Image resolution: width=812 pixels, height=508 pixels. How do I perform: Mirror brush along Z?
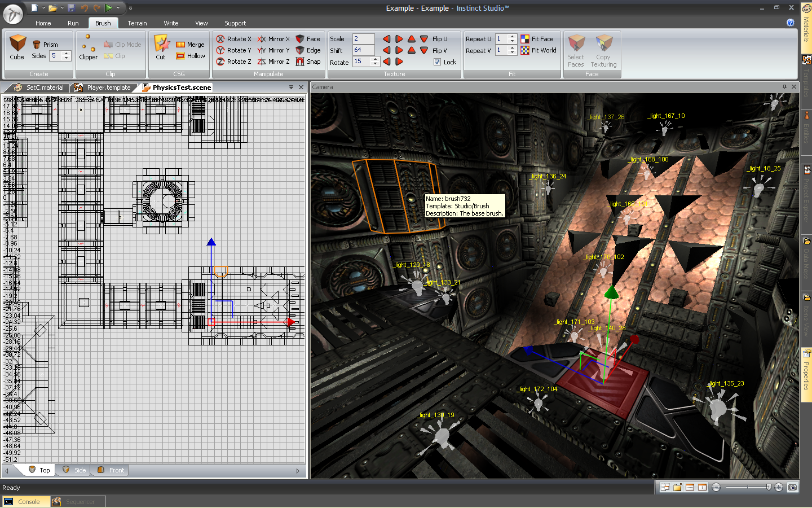click(x=273, y=62)
